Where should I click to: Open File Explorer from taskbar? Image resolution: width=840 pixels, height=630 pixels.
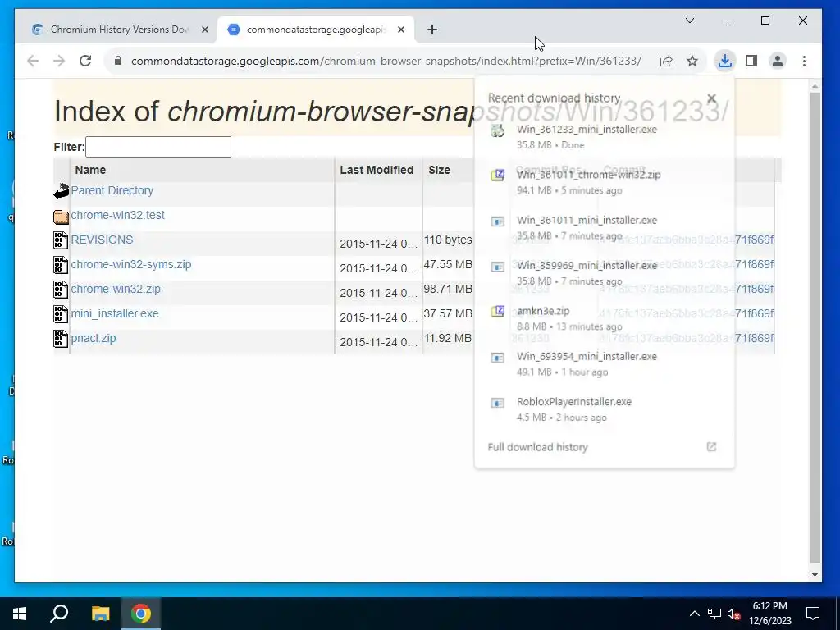(x=100, y=614)
